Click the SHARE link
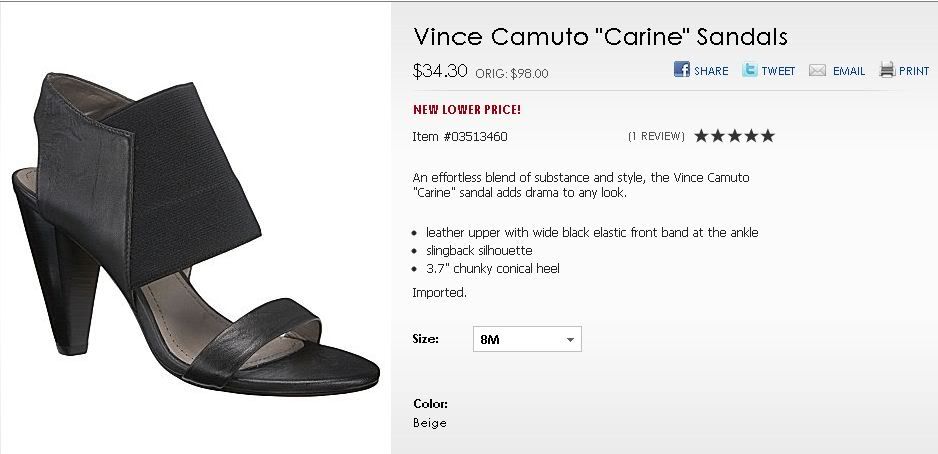The image size is (938, 454). coord(711,71)
